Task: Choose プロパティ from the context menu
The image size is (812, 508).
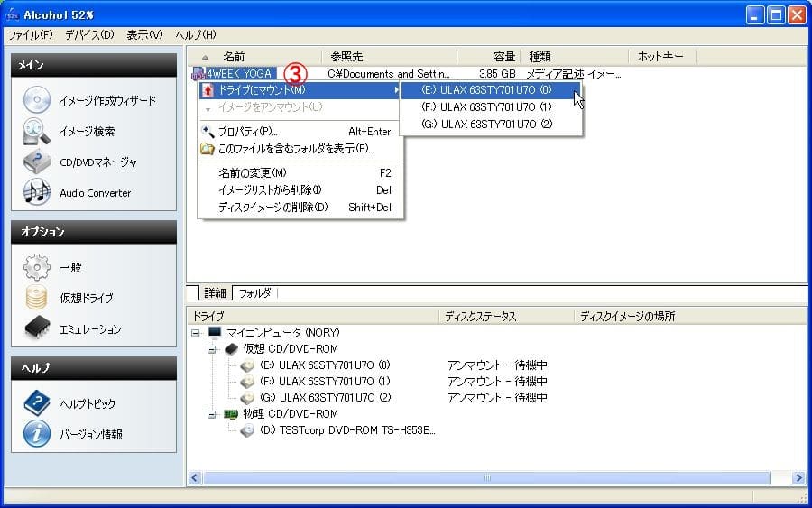Action: pos(248,132)
